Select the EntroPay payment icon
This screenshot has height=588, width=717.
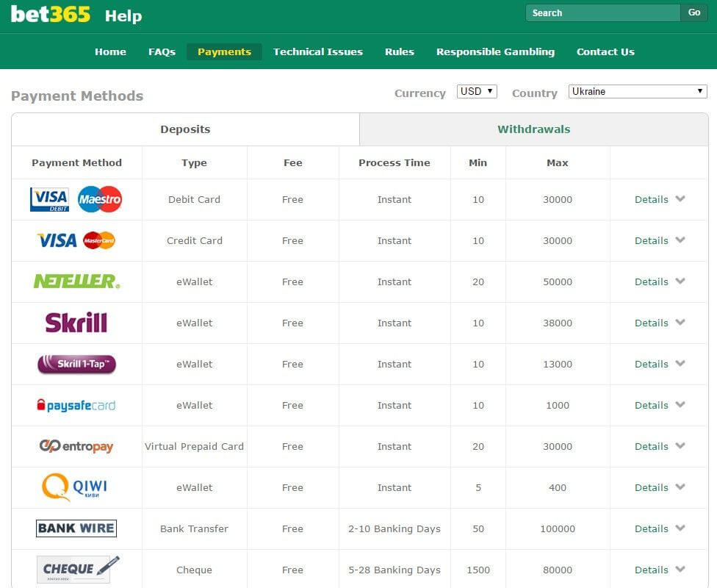point(76,446)
